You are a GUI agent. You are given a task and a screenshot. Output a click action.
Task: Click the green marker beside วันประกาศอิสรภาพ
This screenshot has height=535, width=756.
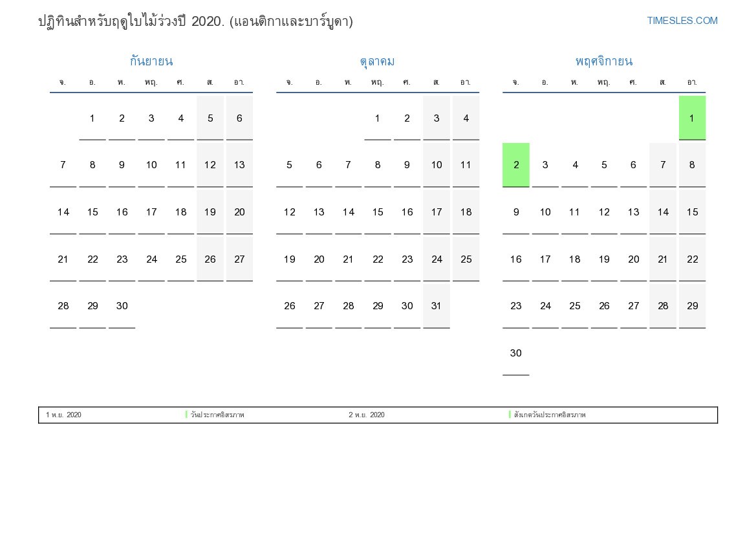186,415
